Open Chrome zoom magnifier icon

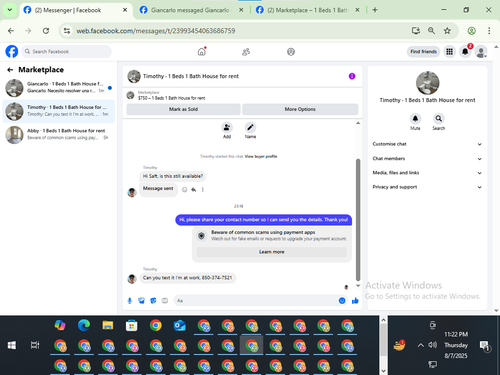click(x=431, y=31)
